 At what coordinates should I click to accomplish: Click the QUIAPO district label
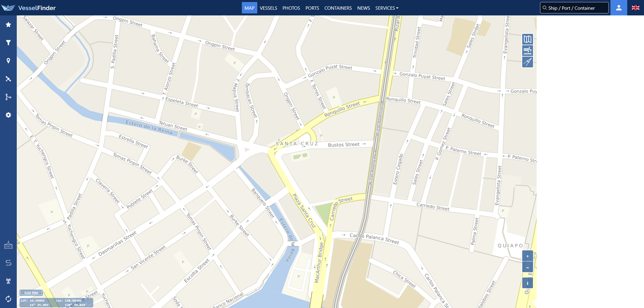tap(510, 246)
